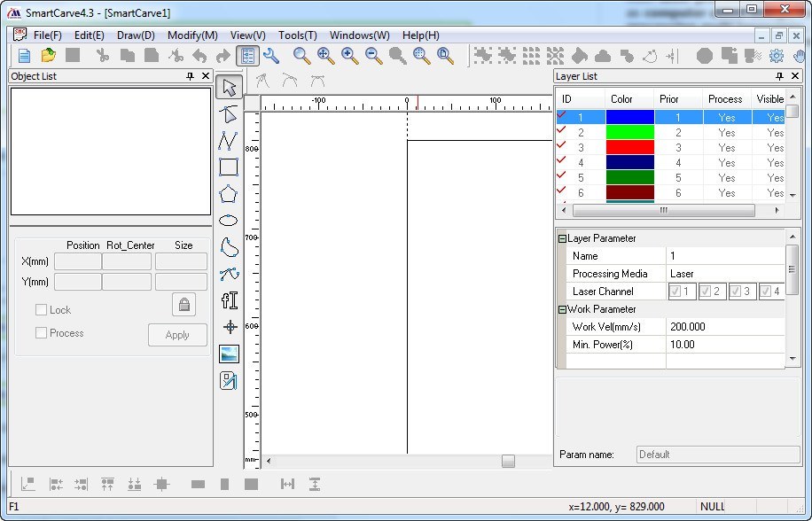The image size is (812, 521).
Task: Click the Apply button
Action: click(x=177, y=335)
